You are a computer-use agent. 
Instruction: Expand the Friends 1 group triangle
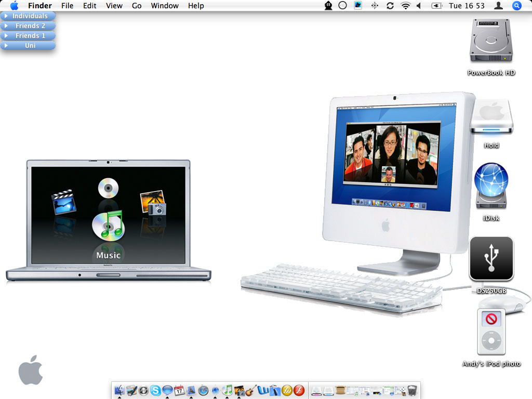[x=6, y=35]
